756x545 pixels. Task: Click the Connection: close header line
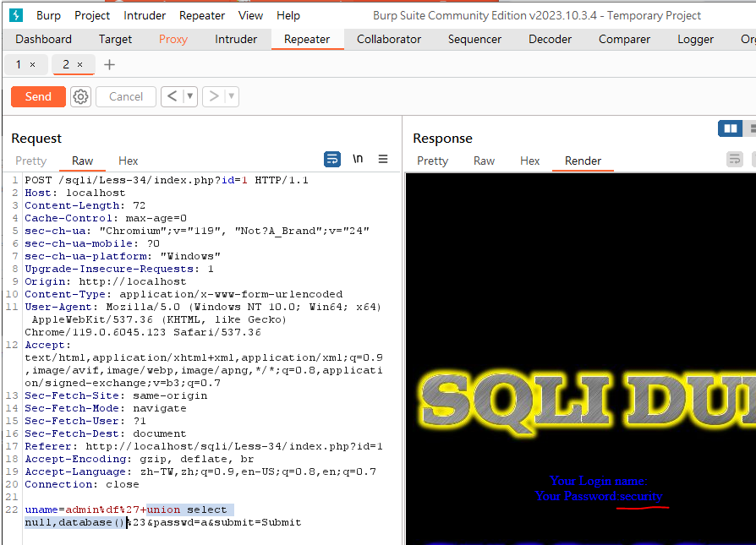pos(81,484)
